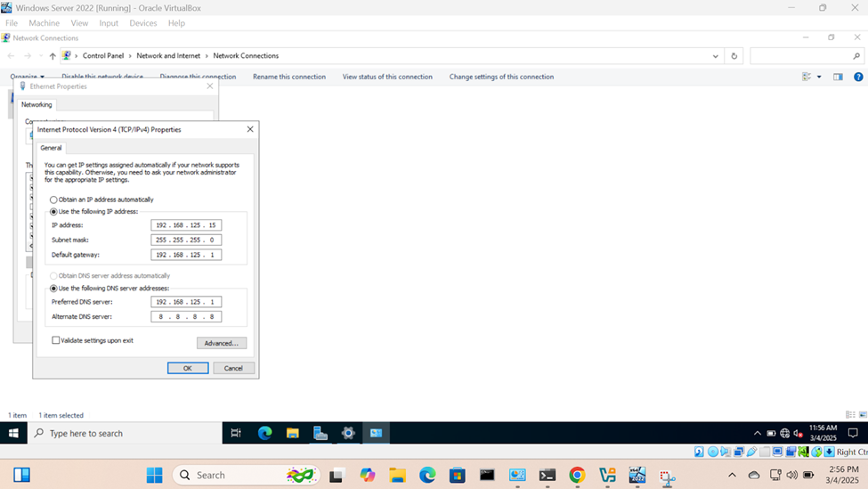
Task: Show hidden icons in guest system tray
Action: tap(758, 433)
